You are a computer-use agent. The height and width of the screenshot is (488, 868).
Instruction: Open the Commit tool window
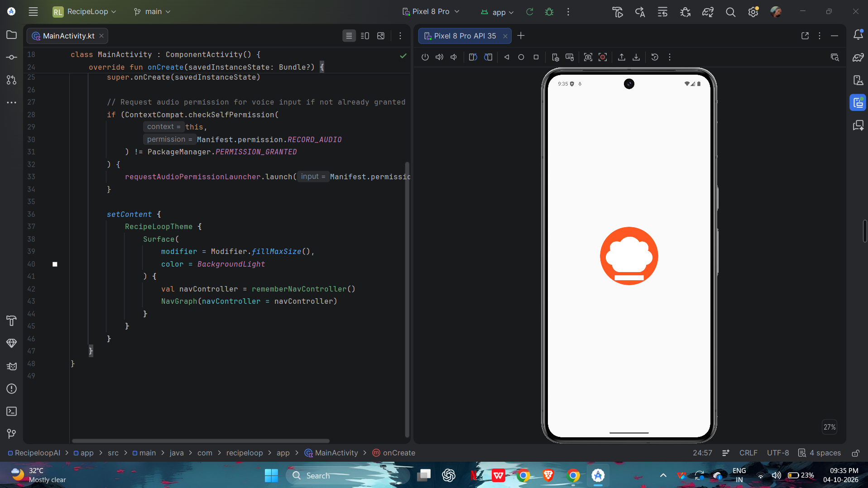click(12, 57)
